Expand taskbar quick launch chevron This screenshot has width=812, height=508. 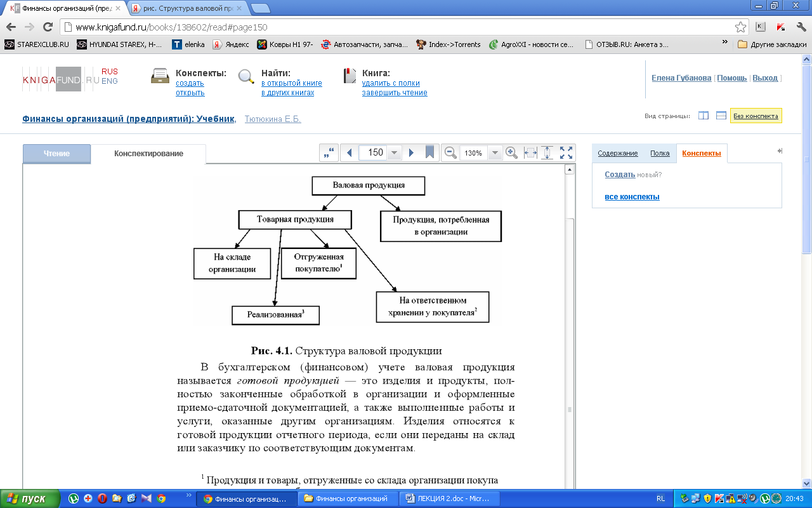188,495
